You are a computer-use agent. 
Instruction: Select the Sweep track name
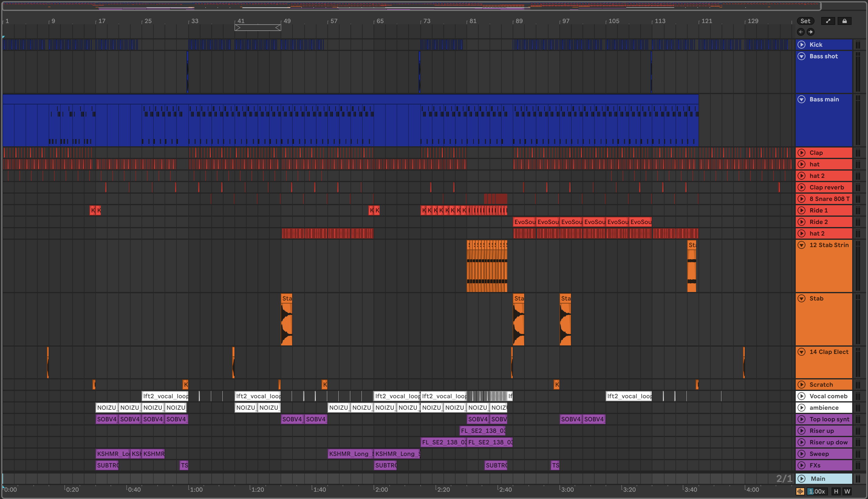819,454
